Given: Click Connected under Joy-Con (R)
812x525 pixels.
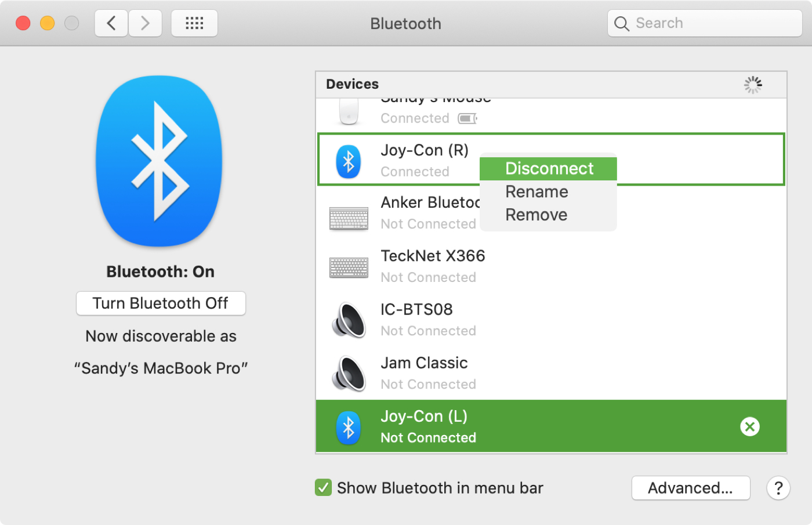Looking at the screenshot, I should pyautogui.click(x=415, y=172).
